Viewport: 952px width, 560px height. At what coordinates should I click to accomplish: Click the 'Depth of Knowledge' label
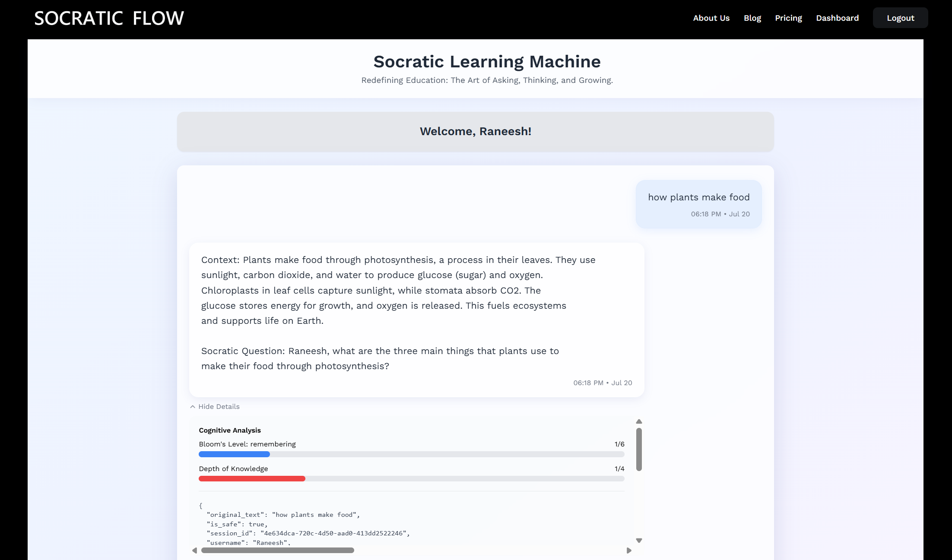tap(233, 469)
